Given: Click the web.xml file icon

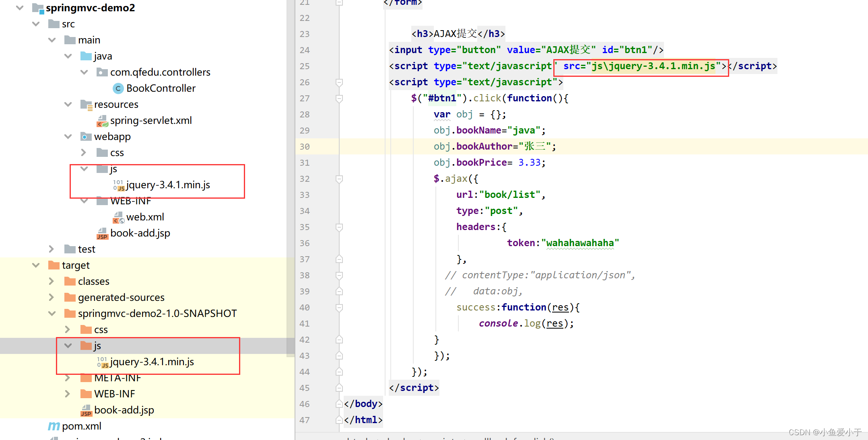Looking at the screenshot, I should [118, 217].
